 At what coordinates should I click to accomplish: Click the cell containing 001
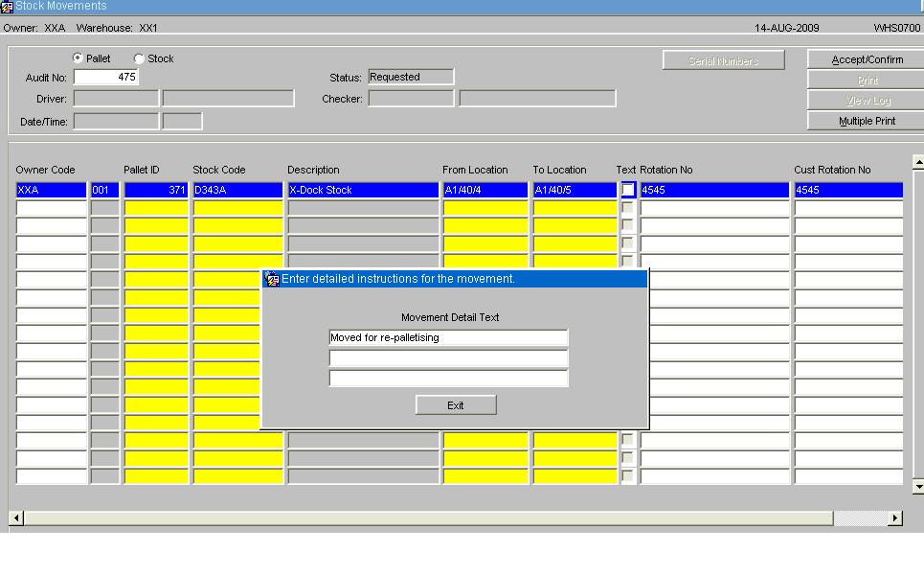pos(105,190)
